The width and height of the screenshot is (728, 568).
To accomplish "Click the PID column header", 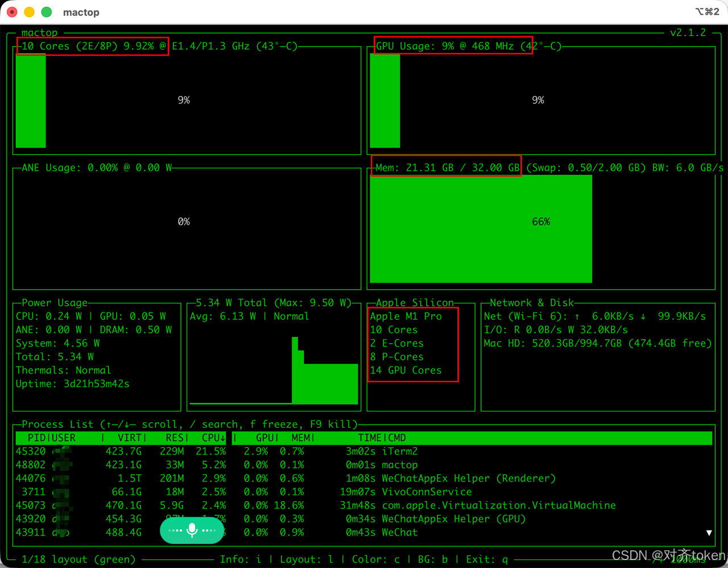I will pos(37,438).
